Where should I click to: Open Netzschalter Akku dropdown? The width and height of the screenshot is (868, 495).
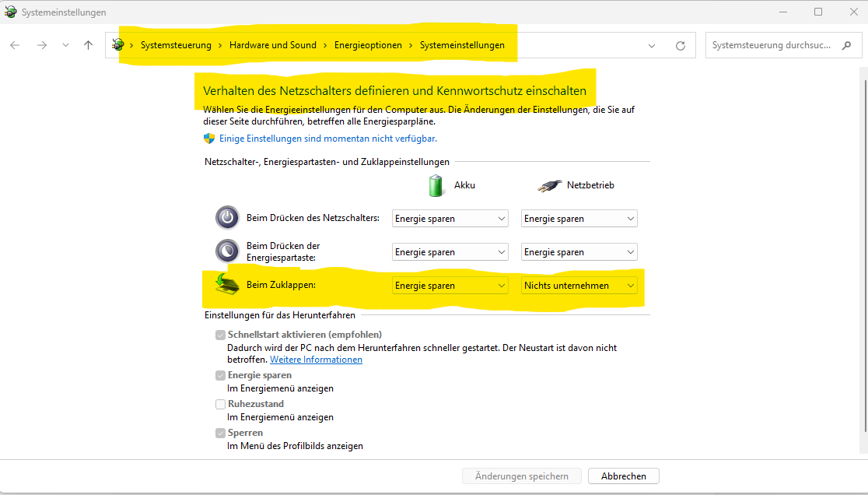(450, 219)
